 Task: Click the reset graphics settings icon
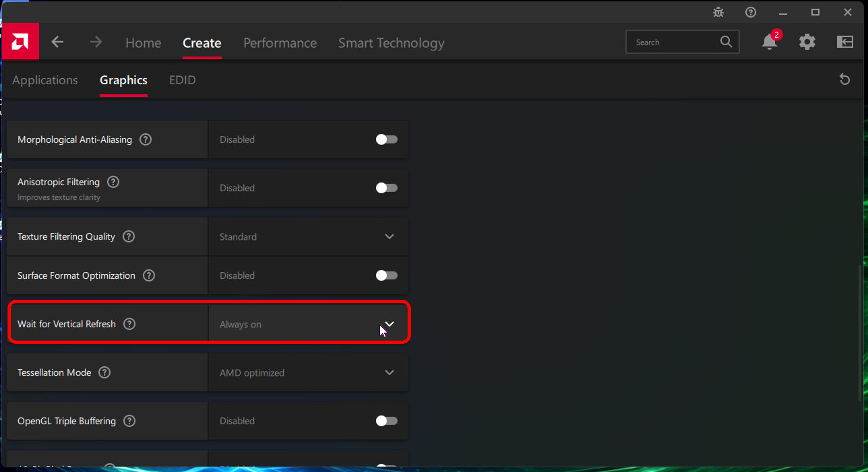coord(844,80)
